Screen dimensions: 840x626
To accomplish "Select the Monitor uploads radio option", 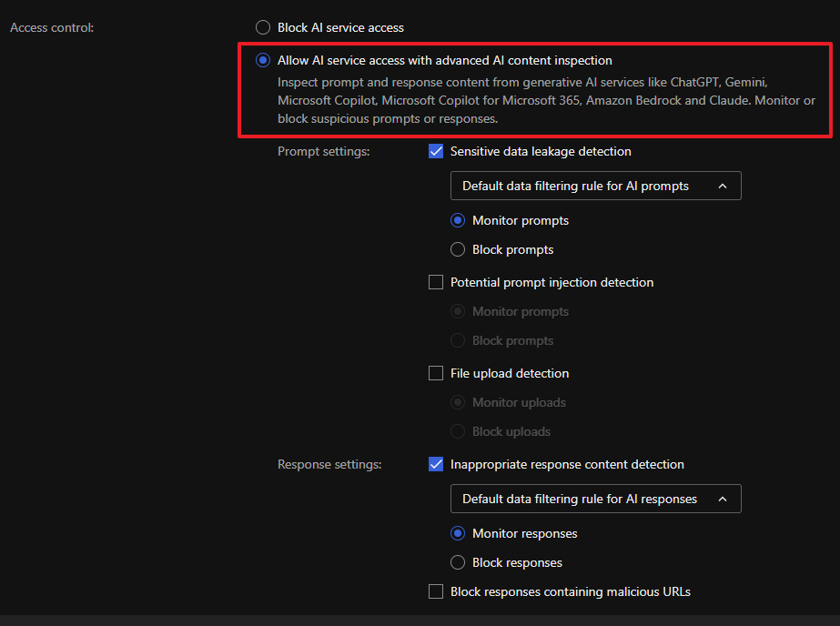I will pyautogui.click(x=458, y=402).
